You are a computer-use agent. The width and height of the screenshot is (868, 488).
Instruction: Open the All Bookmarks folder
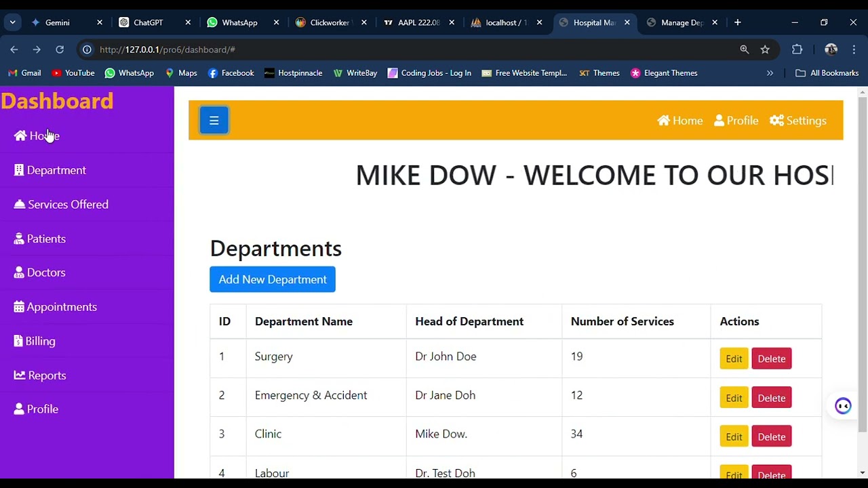tap(827, 73)
